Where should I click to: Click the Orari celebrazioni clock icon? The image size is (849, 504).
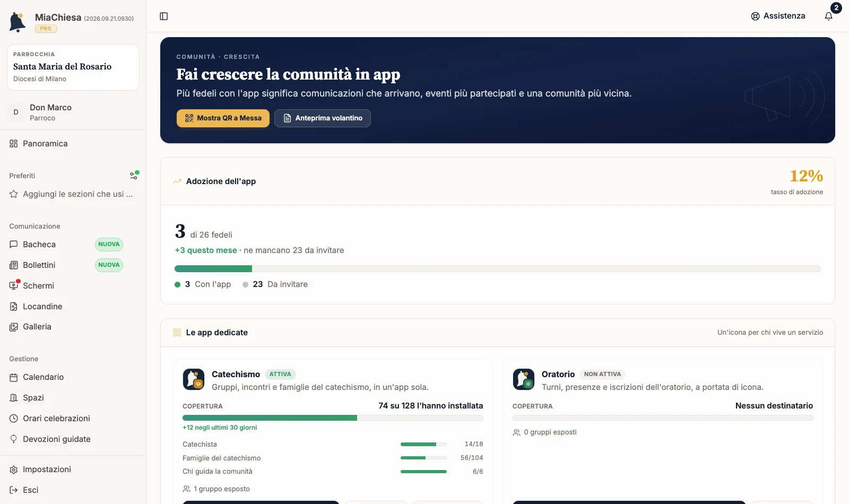[x=14, y=419]
